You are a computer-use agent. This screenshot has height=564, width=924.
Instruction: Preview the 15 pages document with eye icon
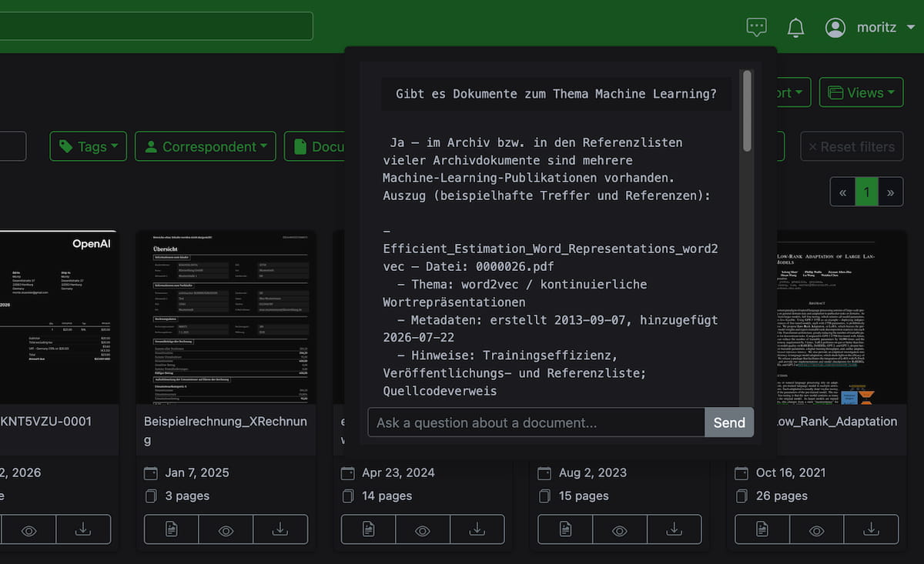point(620,529)
